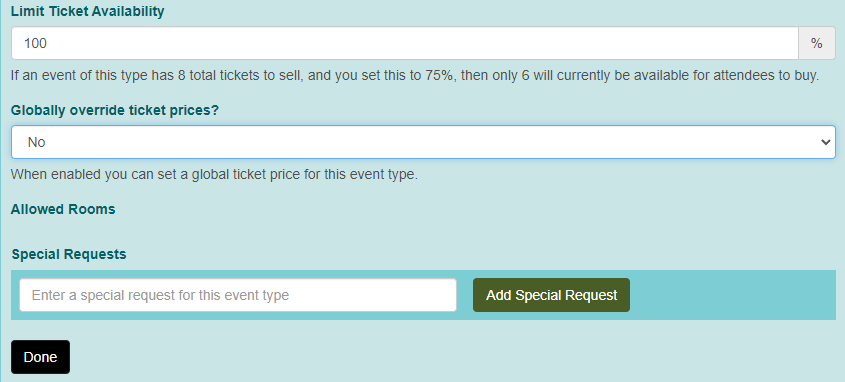
Task: Select the "No" value in the override dropdown
Action: [x=37, y=142]
